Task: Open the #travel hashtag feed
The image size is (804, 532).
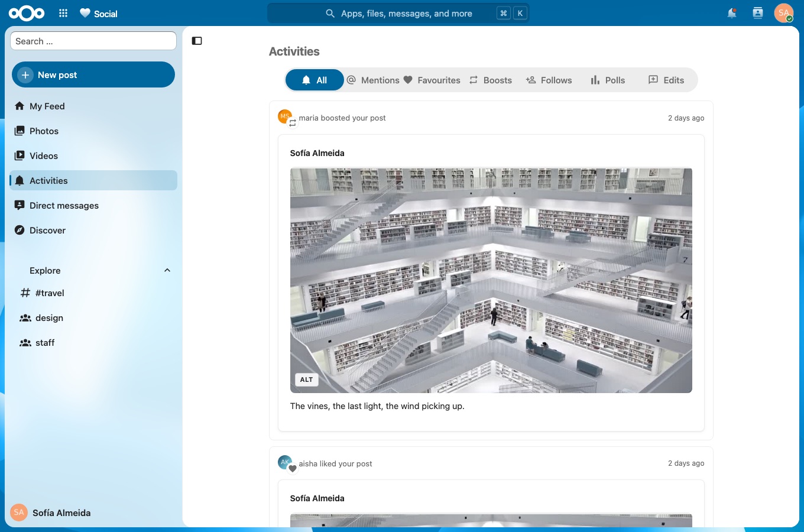Action: pyautogui.click(x=93, y=293)
